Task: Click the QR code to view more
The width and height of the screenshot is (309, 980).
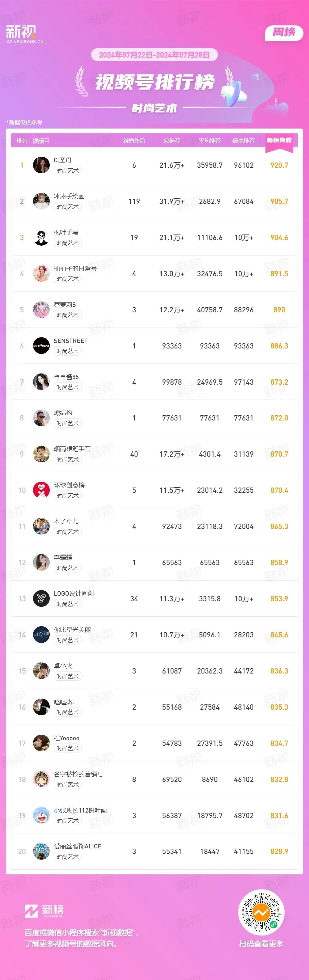Action: pos(261,912)
